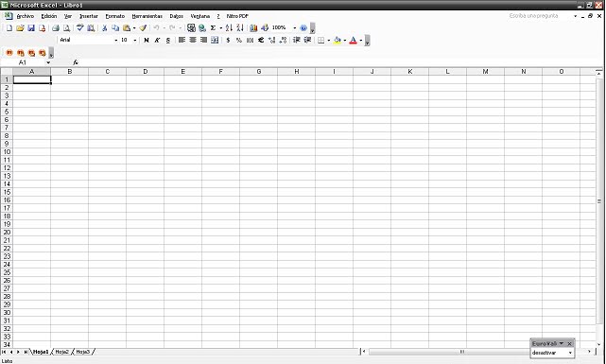Viewport: 606px width, 364px height.
Task: Launch the Chart Wizard
Action: (x=253, y=27)
